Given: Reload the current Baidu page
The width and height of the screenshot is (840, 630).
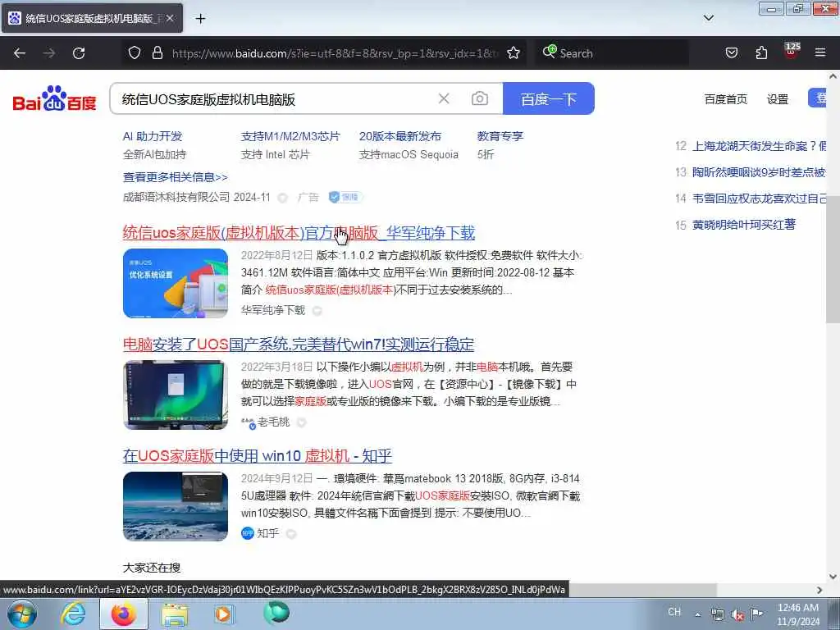Looking at the screenshot, I should [79, 53].
